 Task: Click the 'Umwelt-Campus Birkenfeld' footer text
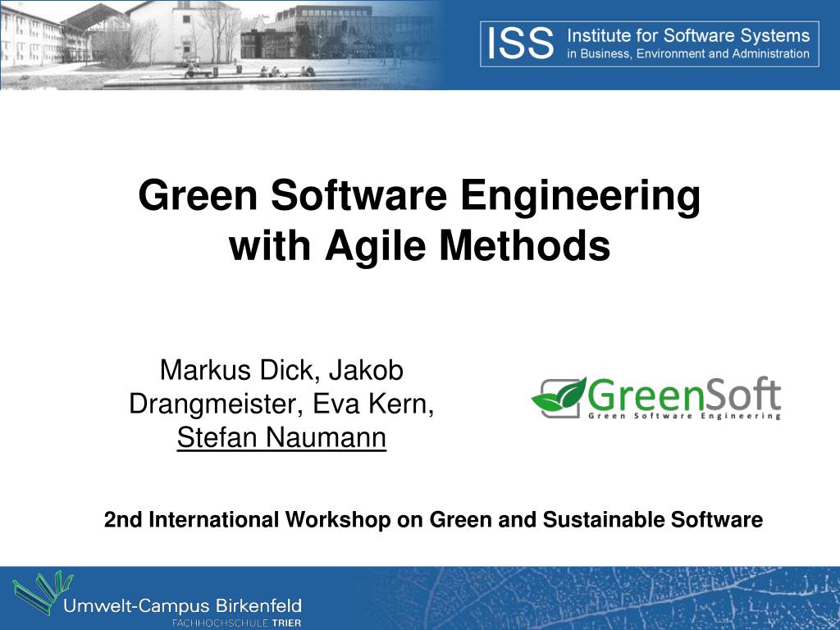point(182,606)
